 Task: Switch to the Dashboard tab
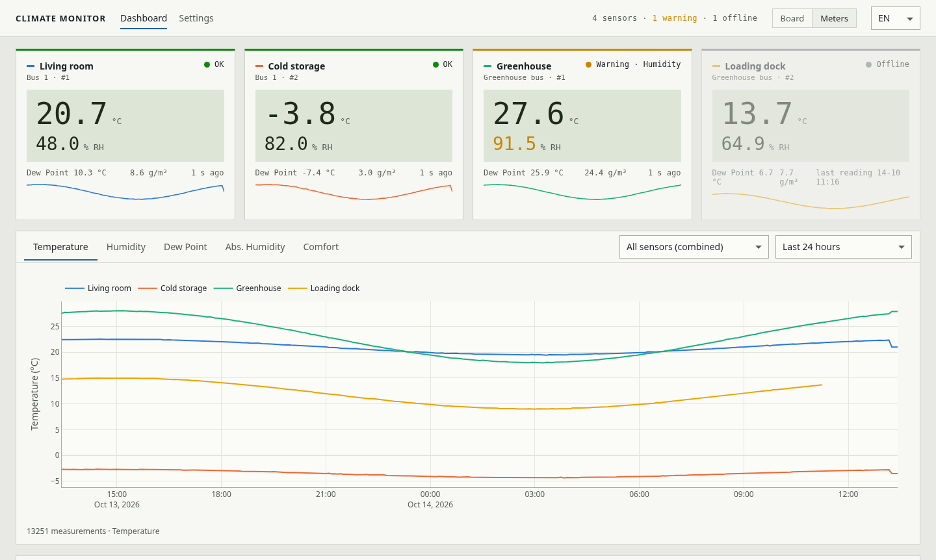click(x=144, y=18)
